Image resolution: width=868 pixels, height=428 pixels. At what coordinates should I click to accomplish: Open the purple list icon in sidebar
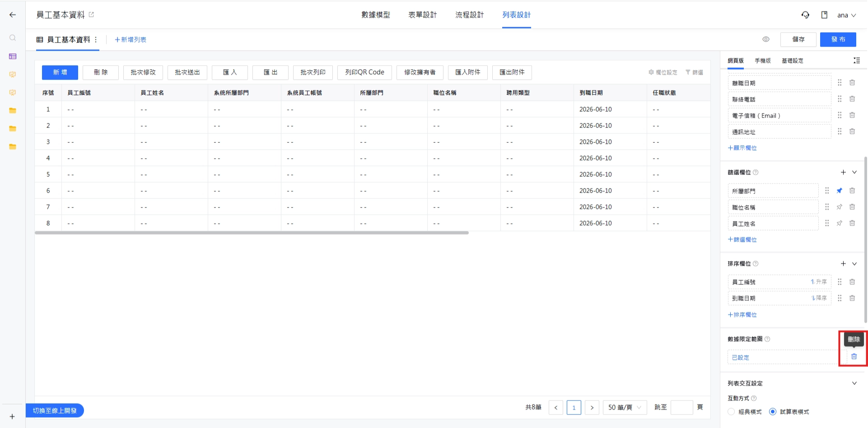click(x=13, y=56)
